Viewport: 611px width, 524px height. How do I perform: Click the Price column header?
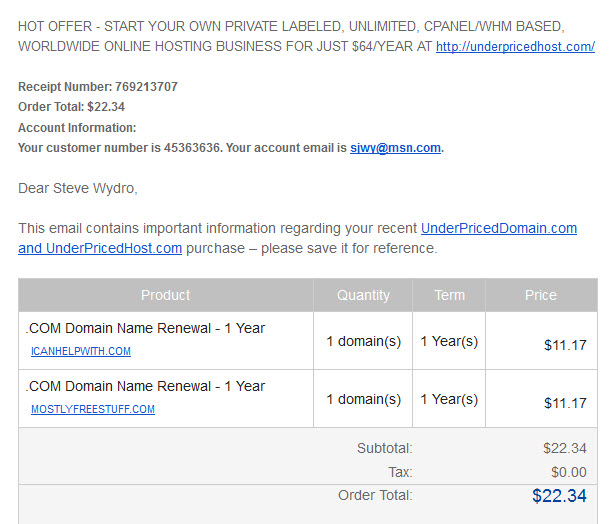(x=541, y=295)
